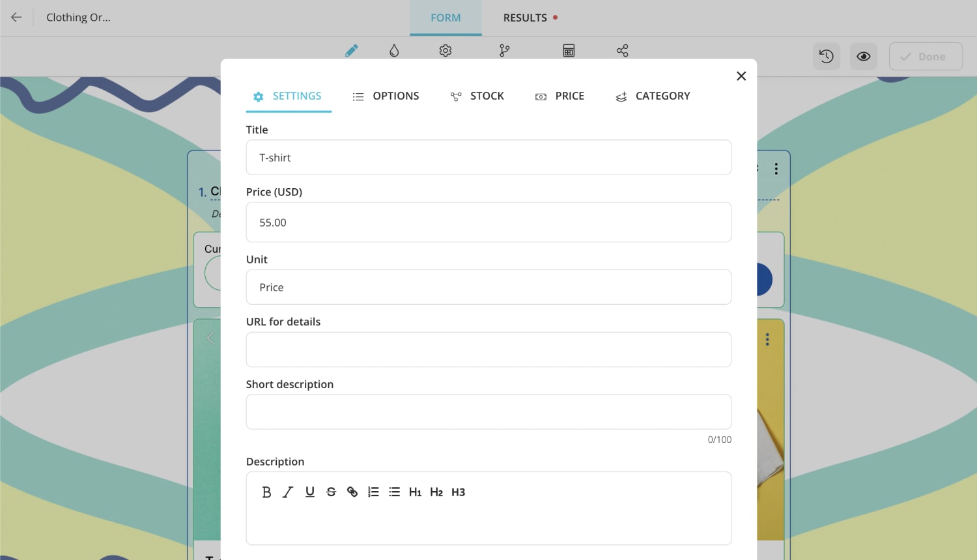Go back using the arrow near Clothing Or...

(16, 17)
